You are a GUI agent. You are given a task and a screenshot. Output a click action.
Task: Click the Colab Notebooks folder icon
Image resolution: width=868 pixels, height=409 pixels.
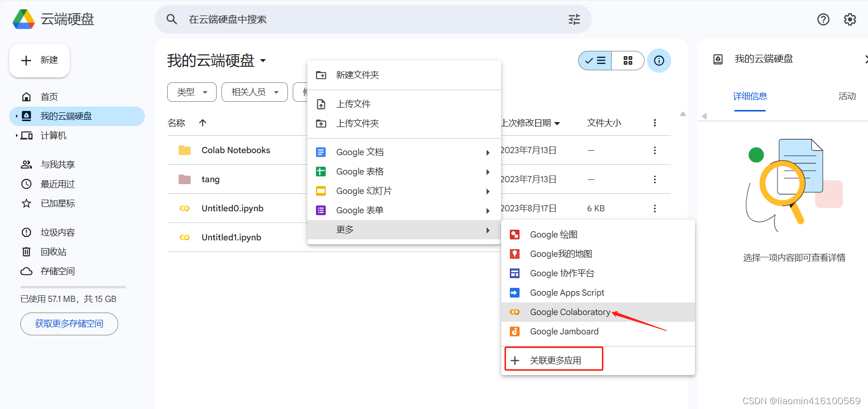point(185,150)
